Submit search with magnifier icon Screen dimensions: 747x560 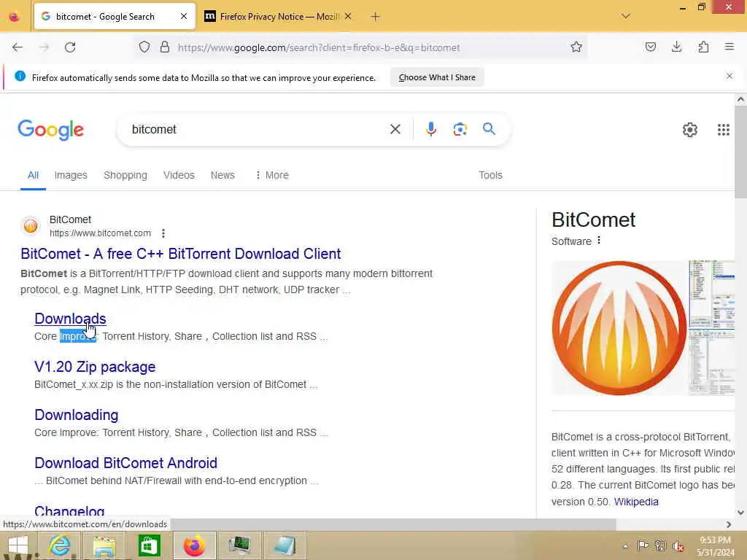(489, 128)
